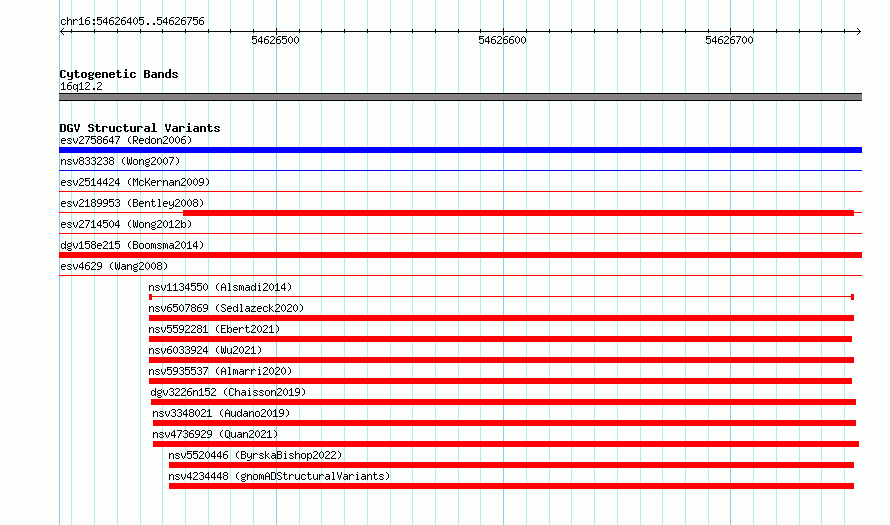The width and height of the screenshot is (890, 525).
Task: Click the chr16:54626405..54626756 coordinate label
Action: click(132, 22)
